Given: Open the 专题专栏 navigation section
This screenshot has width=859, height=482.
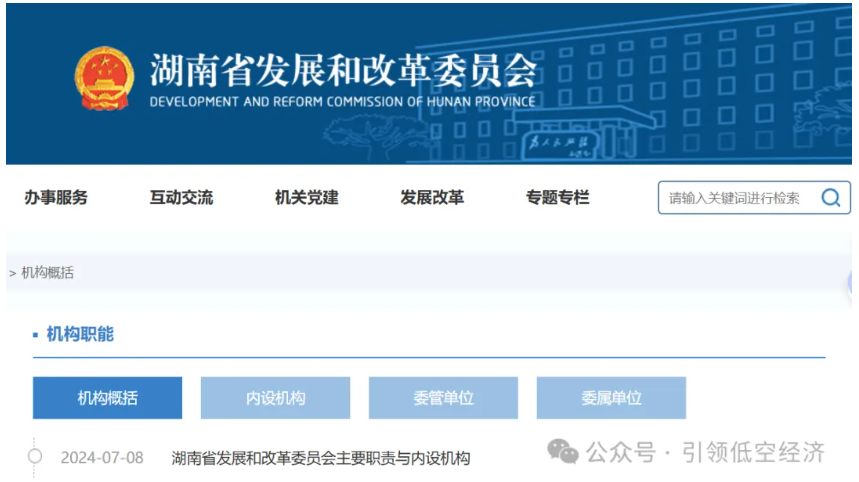Looking at the screenshot, I should 557,198.
